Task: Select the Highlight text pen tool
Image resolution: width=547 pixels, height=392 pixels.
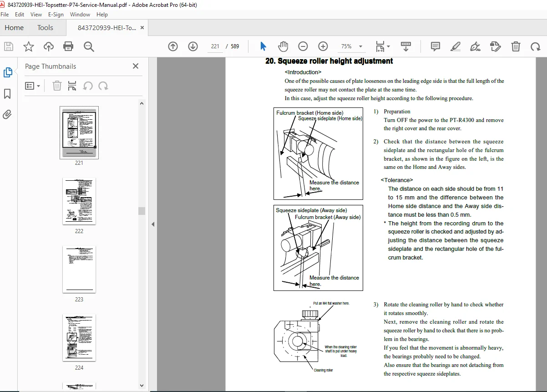Action: 456,46
